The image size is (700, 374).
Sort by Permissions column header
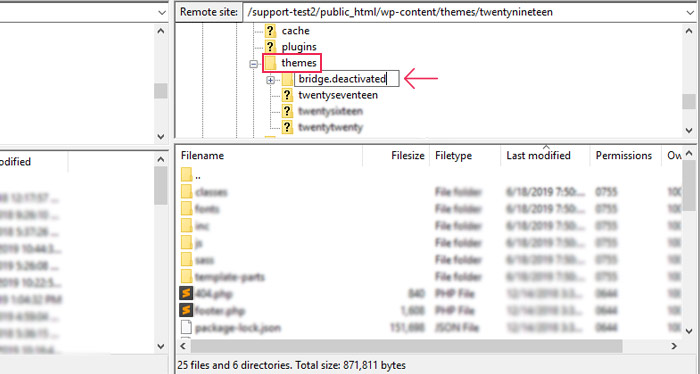[x=625, y=155]
